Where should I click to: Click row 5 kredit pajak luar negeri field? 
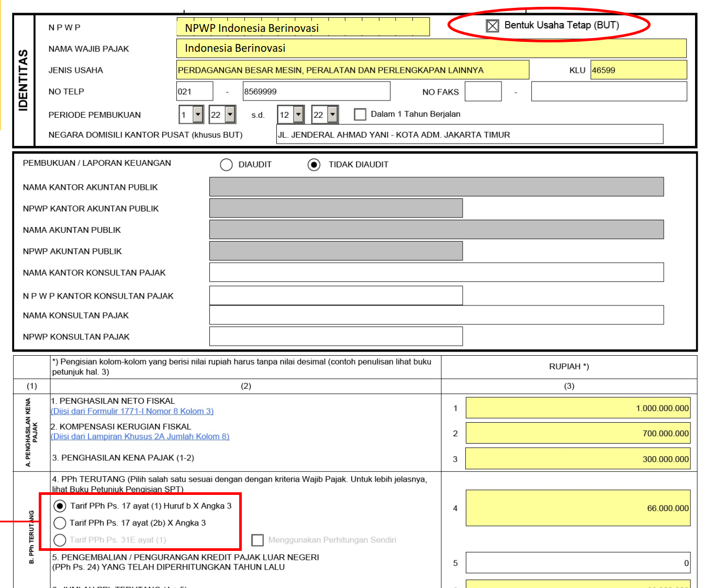click(578, 563)
